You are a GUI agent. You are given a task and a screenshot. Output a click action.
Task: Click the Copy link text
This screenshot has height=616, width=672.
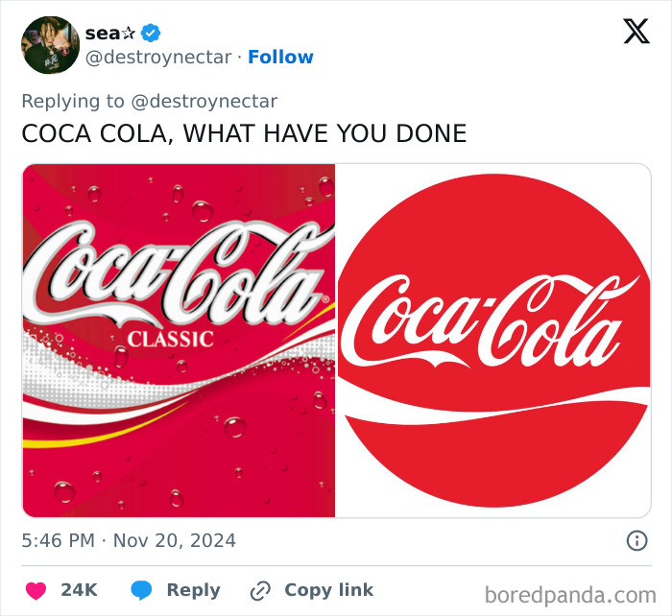pos(328,590)
